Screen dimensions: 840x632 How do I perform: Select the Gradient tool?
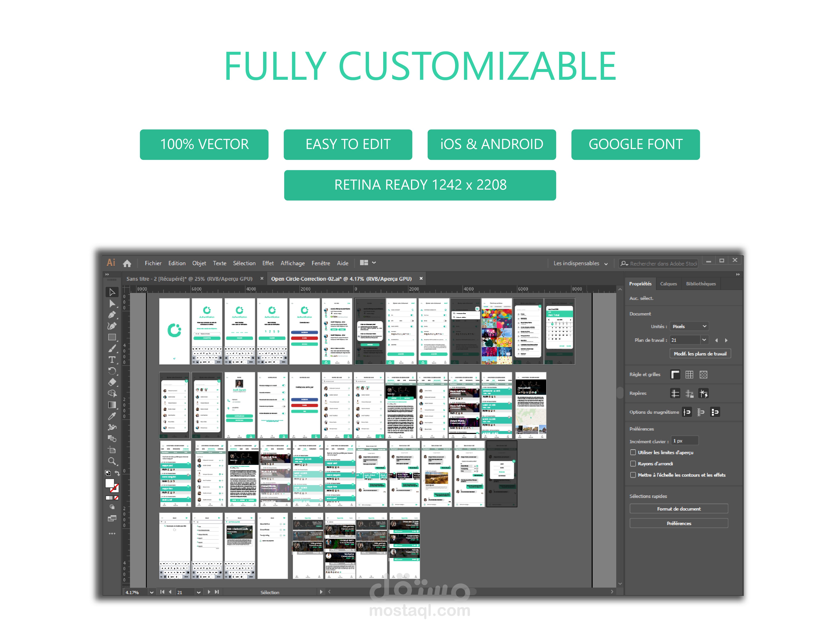click(x=112, y=405)
